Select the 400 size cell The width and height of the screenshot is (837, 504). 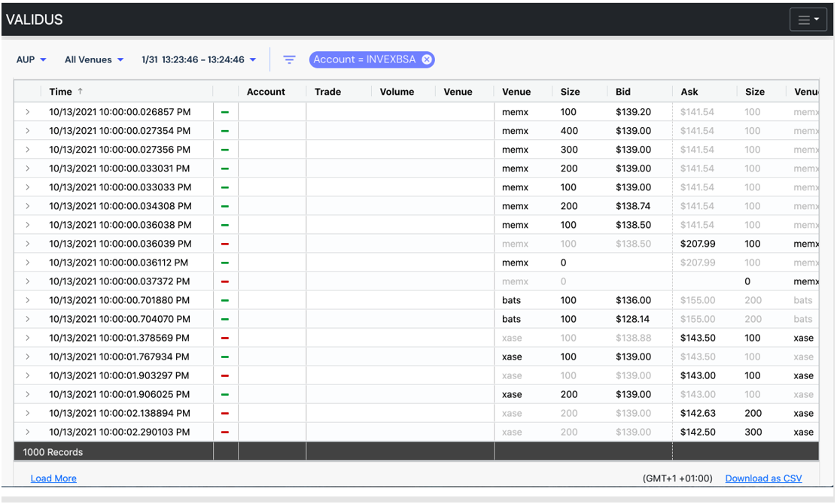(569, 131)
